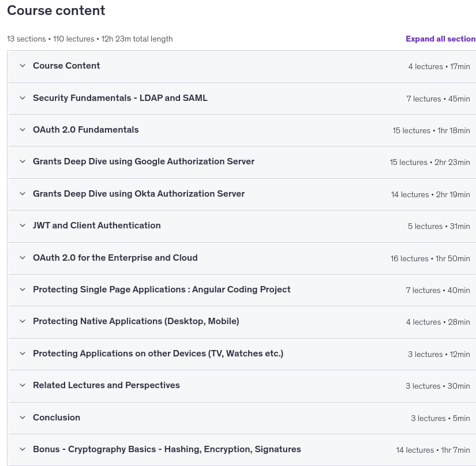The height and width of the screenshot is (466, 476).
Task: Click 'Bonus - Cryptography Basics' section title
Action: [x=167, y=449]
